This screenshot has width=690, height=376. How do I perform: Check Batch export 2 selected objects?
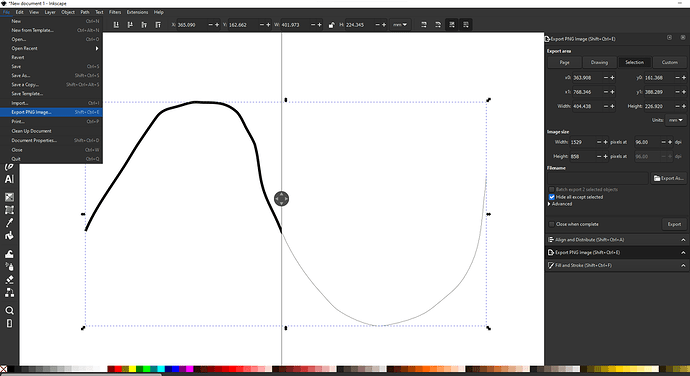pyautogui.click(x=552, y=189)
